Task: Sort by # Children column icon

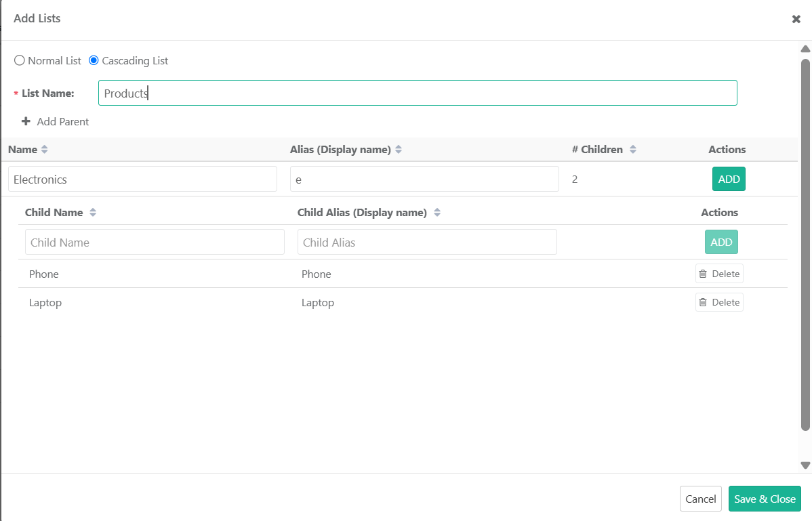Action: tap(632, 150)
